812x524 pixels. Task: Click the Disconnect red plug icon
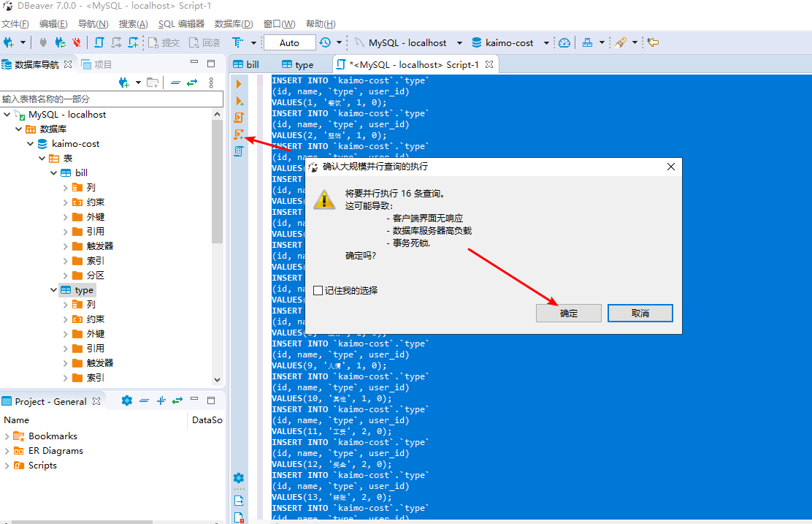pyautogui.click(x=77, y=42)
